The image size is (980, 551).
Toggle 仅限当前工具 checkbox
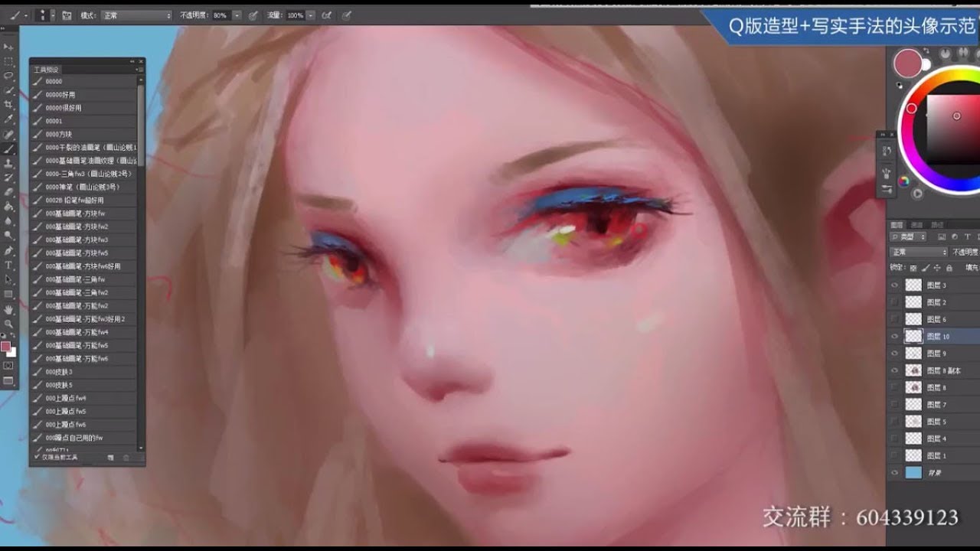(37, 457)
